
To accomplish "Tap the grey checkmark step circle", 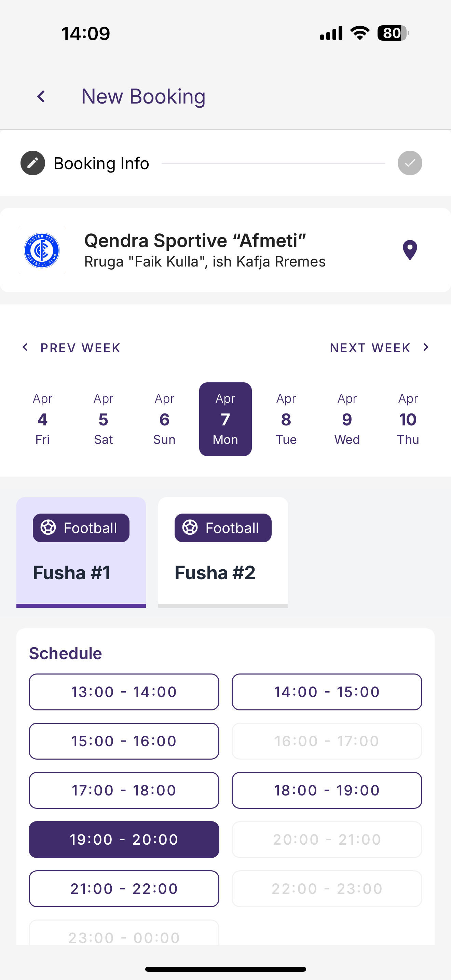I will (410, 163).
